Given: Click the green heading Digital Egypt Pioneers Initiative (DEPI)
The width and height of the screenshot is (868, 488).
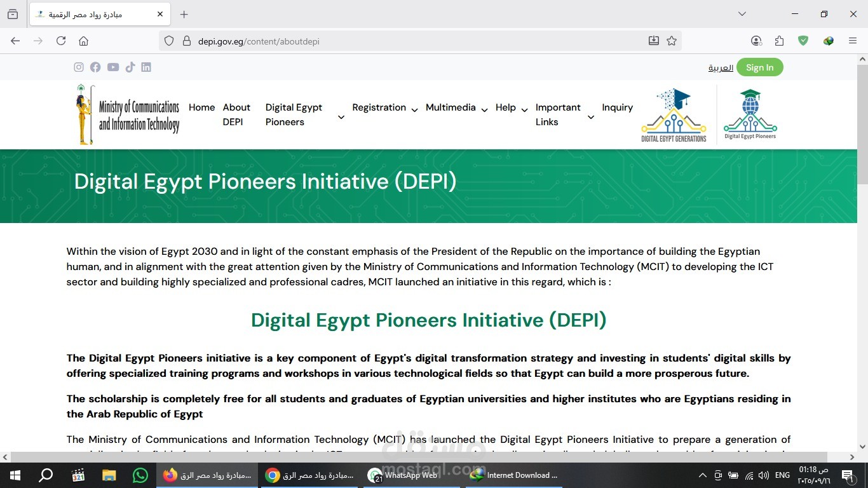Looking at the screenshot, I should [x=429, y=320].
